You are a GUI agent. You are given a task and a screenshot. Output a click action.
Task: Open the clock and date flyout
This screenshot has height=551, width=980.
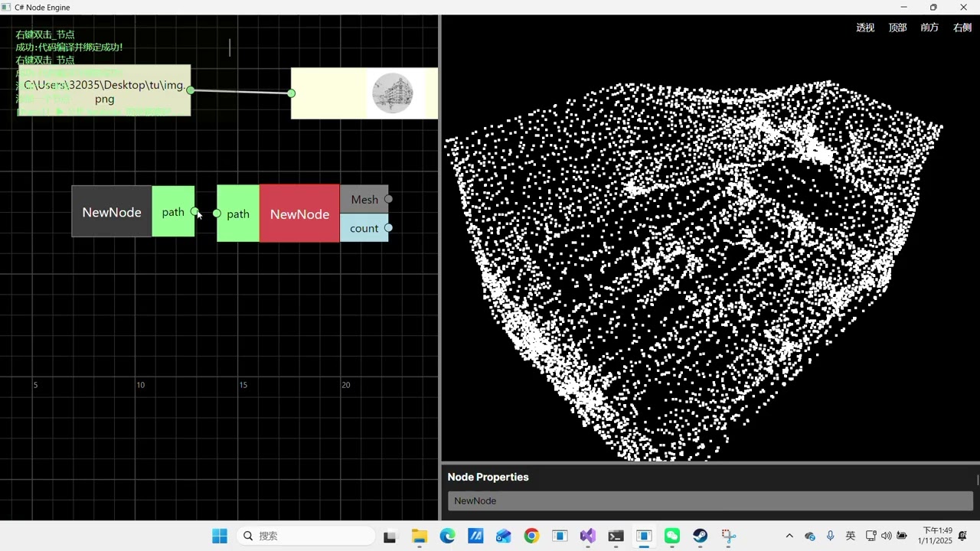[x=935, y=536]
